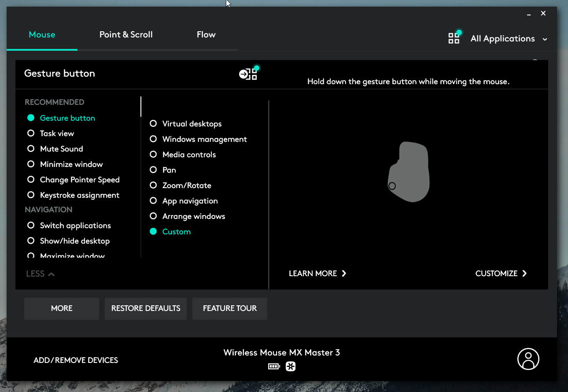Click the gesture button hotspot on mouse image
This screenshot has height=392, width=568.
coord(392,186)
